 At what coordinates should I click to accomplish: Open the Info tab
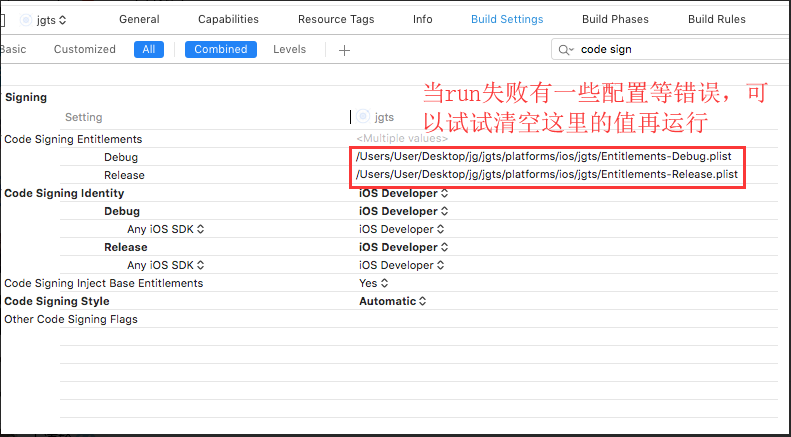tap(422, 19)
